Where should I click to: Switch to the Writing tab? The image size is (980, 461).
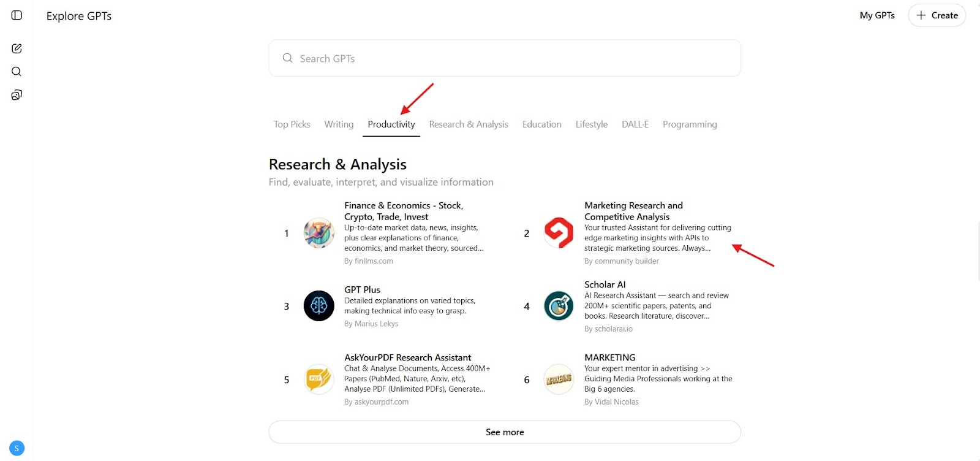(339, 124)
